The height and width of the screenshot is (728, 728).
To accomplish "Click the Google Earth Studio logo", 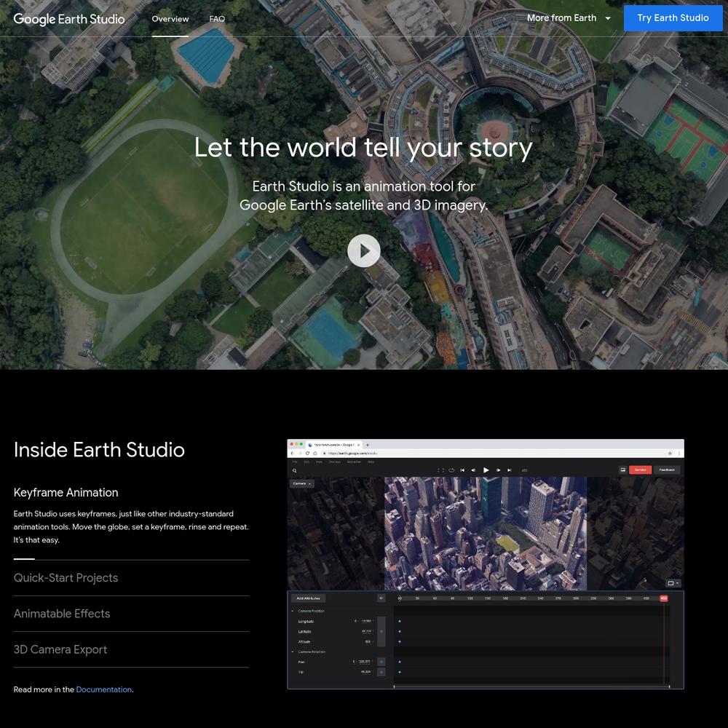I will pos(69,19).
